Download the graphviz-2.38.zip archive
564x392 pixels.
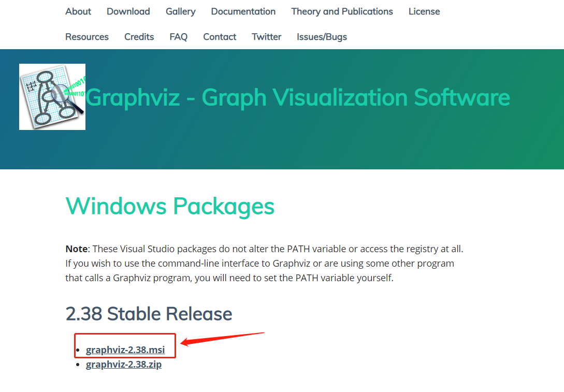[x=124, y=364]
